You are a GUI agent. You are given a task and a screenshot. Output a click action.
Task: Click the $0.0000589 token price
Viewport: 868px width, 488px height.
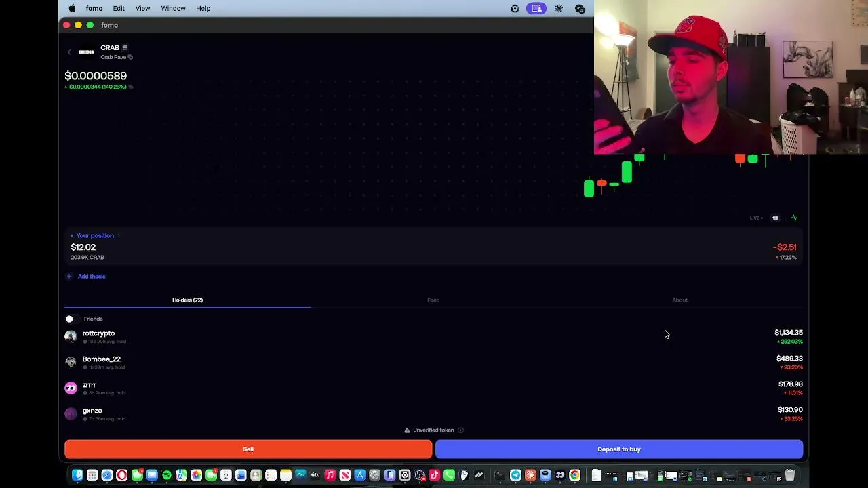(96, 76)
